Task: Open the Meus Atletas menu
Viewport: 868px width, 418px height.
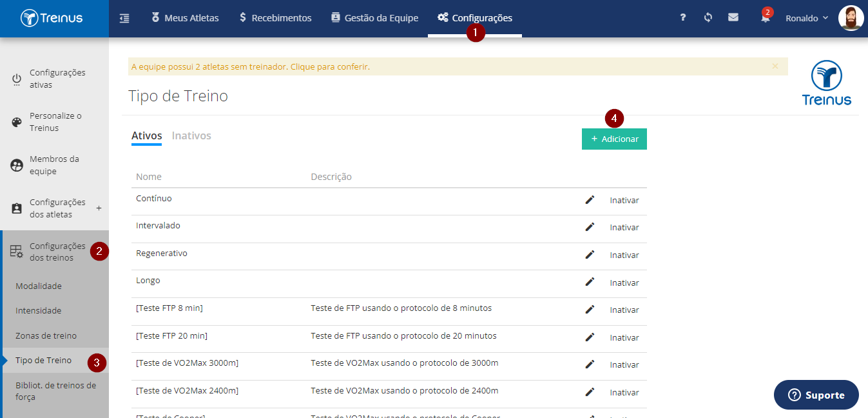Action: tap(185, 18)
